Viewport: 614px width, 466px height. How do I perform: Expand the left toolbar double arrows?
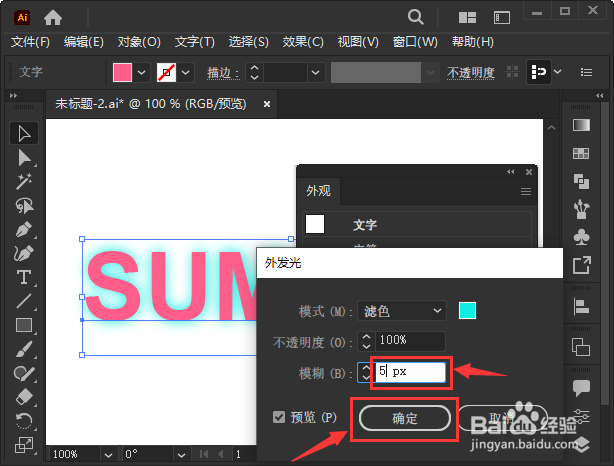(x=13, y=96)
